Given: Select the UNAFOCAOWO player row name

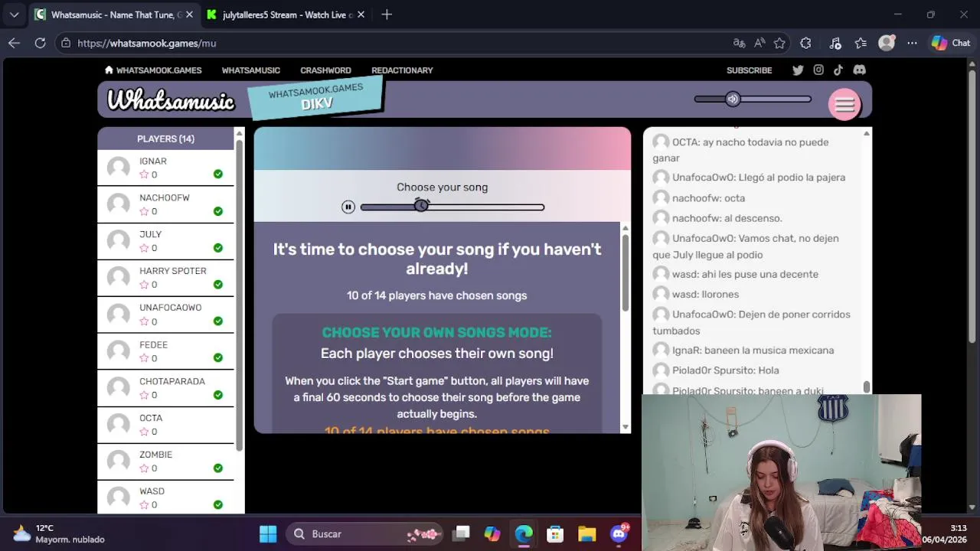Looking at the screenshot, I should [x=170, y=308].
